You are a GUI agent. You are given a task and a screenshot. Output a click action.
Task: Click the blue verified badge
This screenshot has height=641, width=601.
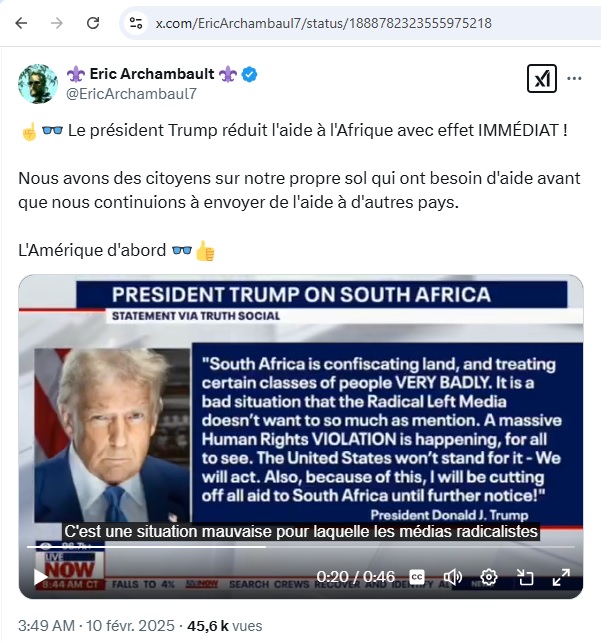click(x=249, y=74)
